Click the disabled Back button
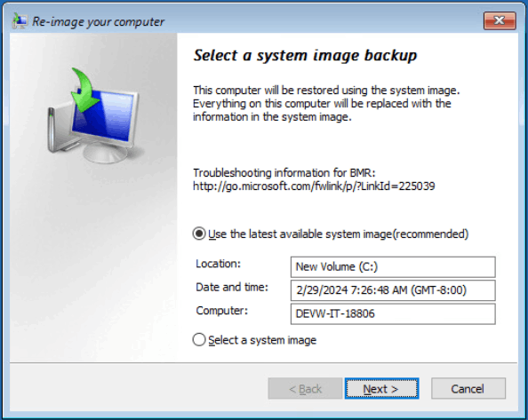The image size is (528, 420). (305, 389)
